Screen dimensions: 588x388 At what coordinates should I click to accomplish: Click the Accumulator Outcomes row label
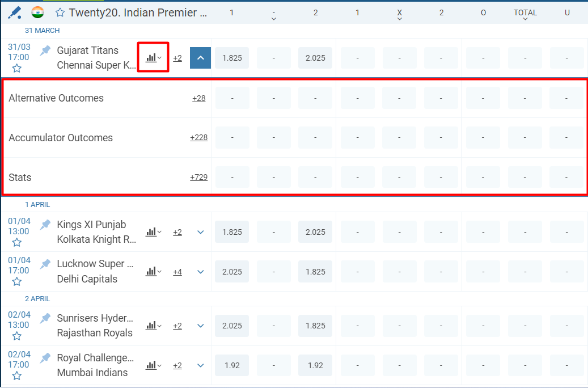tap(61, 138)
